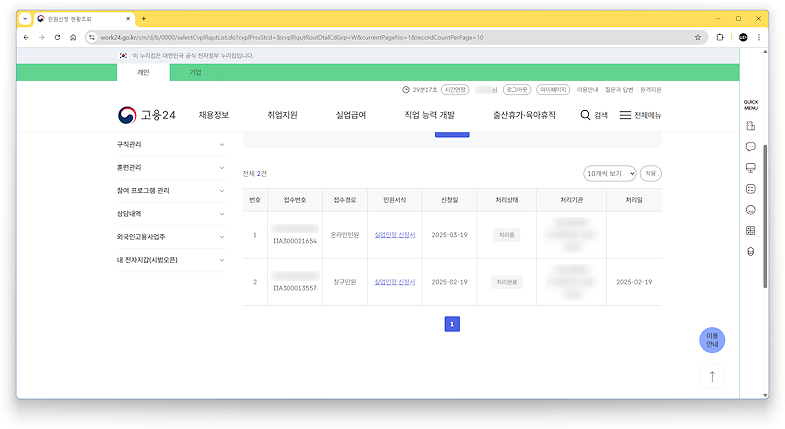The height and width of the screenshot is (429, 785).
Task: Open the tab search dropdown arrow
Action: point(25,19)
